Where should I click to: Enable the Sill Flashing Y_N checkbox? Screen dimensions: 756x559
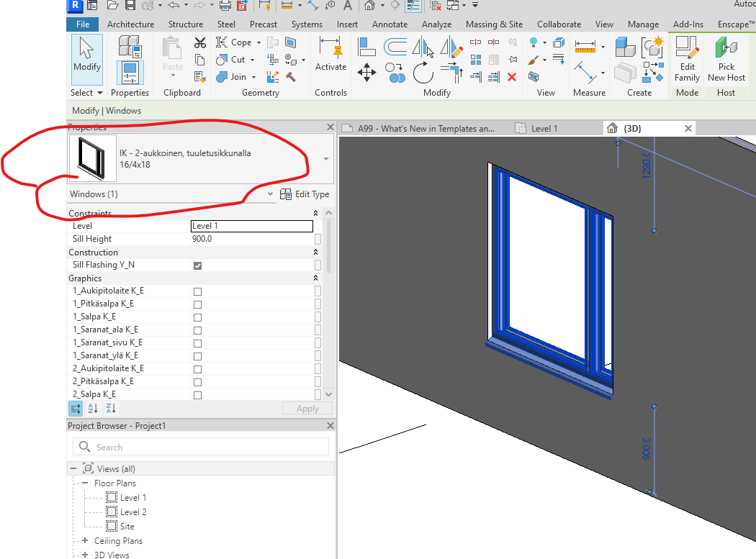pyautogui.click(x=197, y=264)
